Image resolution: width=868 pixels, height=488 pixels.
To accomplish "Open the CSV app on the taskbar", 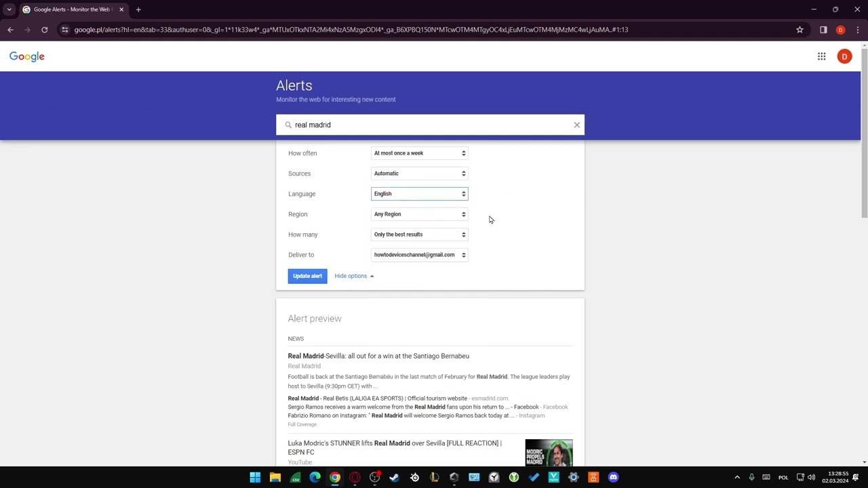I will [x=295, y=477].
